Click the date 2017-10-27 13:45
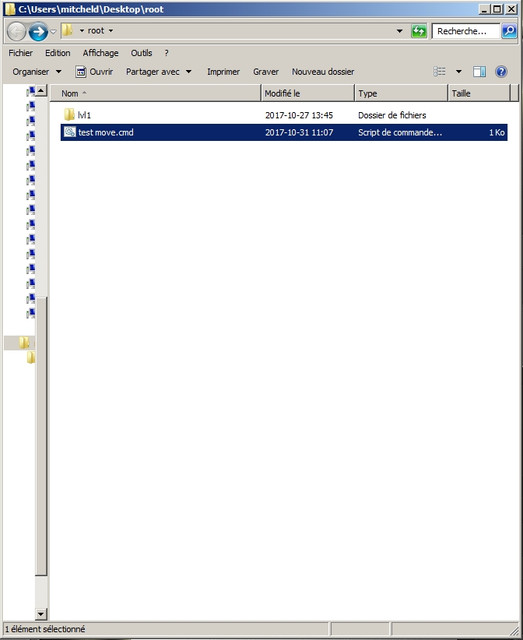The image size is (523, 640). (x=299, y=116)
